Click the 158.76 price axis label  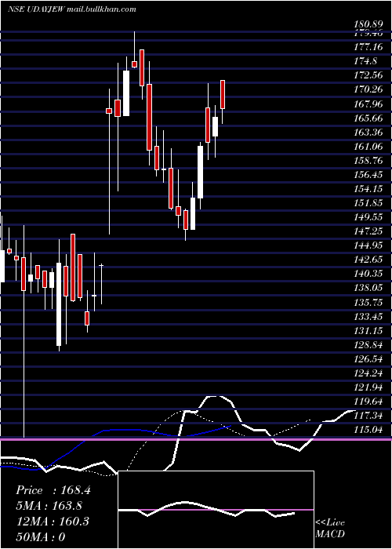pos(368,161)
